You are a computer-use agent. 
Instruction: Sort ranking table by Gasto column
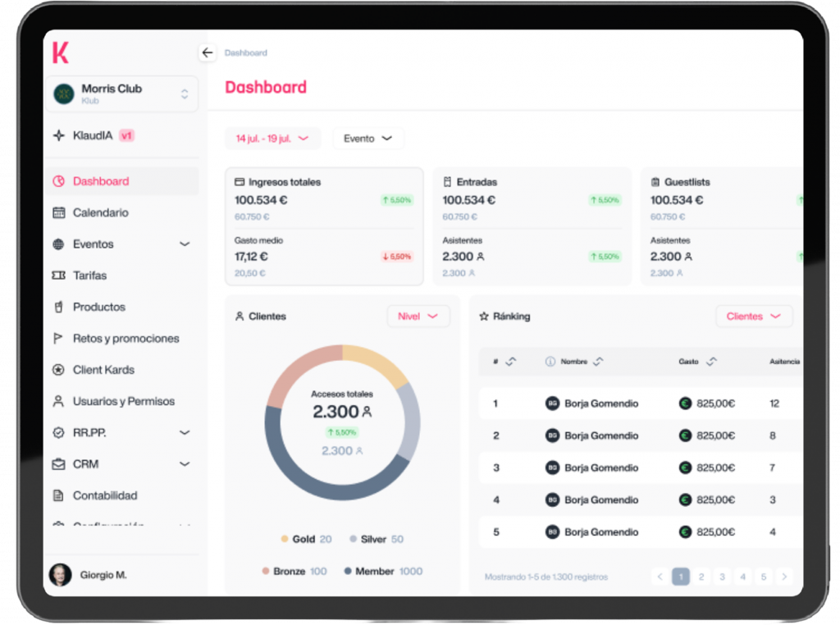coord(711,362)
